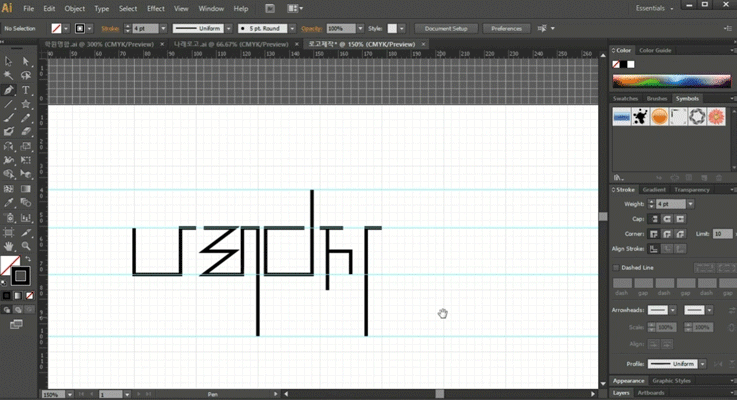The height and width of the screenshot is (400, 737).
Task: Choose the Star shape tool
Action: pyautogui.click(x=26, y=104)
